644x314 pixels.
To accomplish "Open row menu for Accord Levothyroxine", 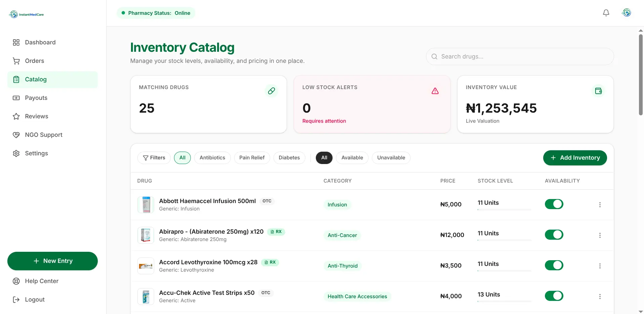I will (x=600, y=266).
